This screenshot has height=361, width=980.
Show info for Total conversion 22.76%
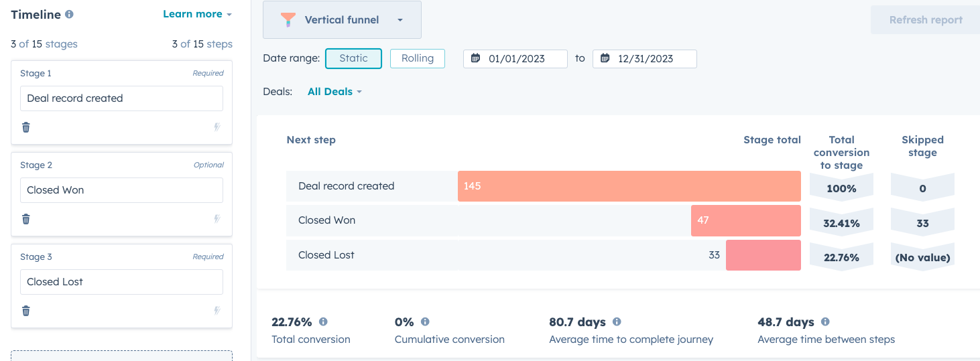coord(323,322)
